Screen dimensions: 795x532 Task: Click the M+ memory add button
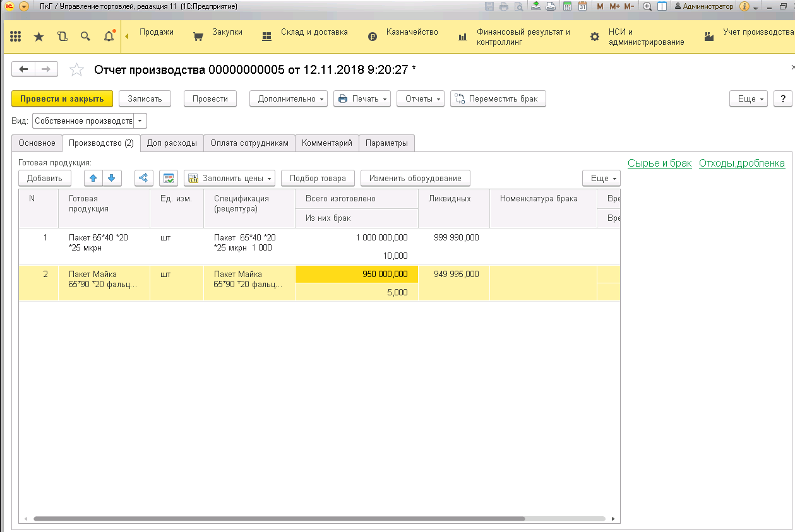614,6
